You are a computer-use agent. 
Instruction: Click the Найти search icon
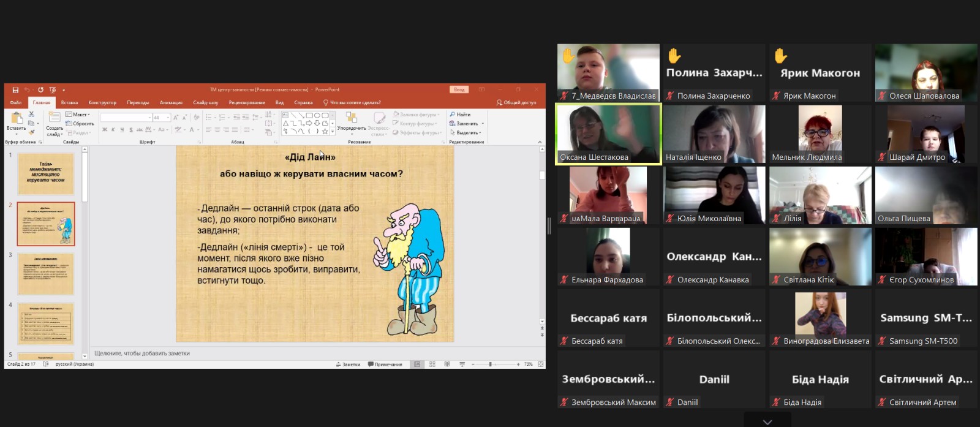pyautogui.click(x=453, y=115)
